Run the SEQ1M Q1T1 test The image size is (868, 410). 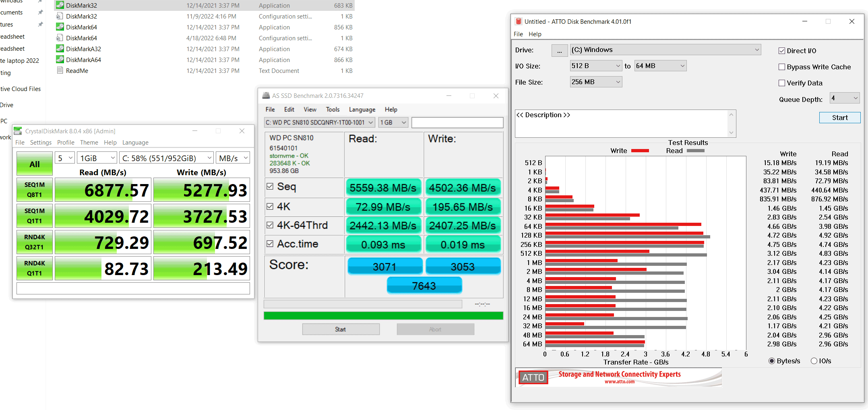(35, 216)
